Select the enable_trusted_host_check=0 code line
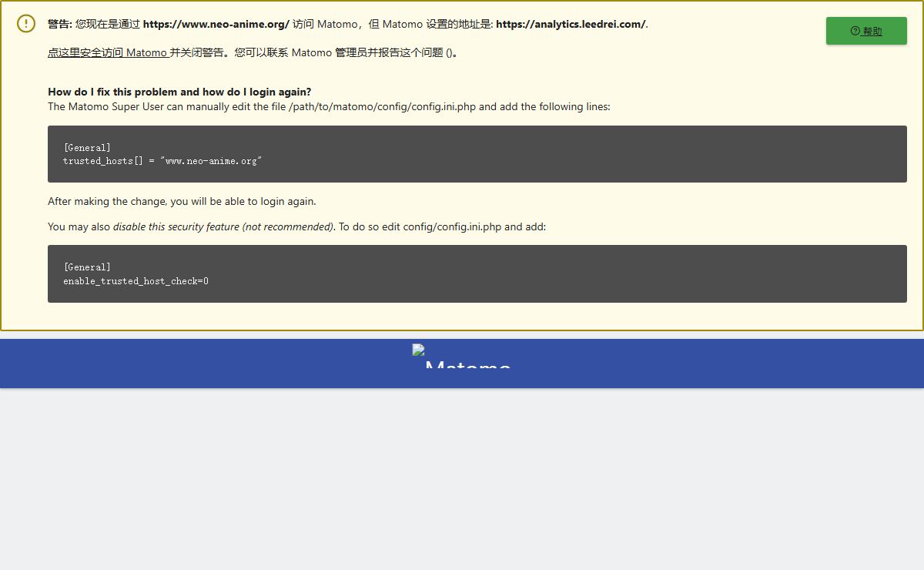Screen dimensions: 924x570 pyautogui.click(x=136, y=281)
